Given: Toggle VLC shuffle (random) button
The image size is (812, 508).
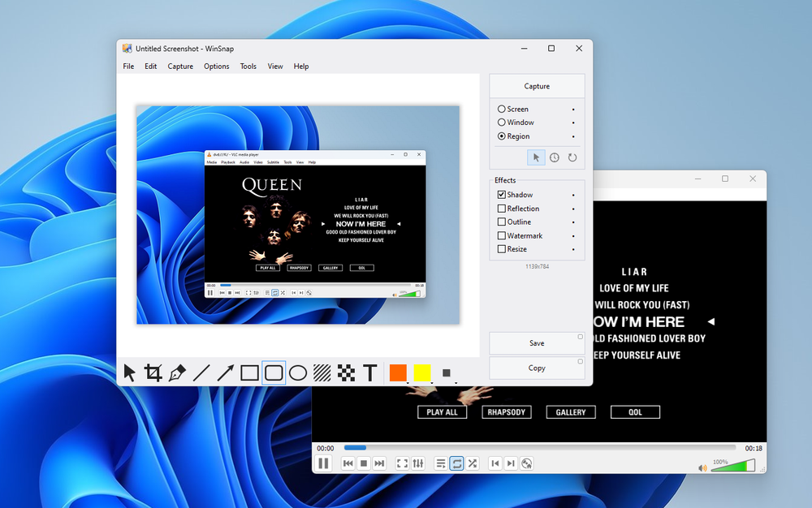Looking at the screenshot, I should click(x=473, y=463).
